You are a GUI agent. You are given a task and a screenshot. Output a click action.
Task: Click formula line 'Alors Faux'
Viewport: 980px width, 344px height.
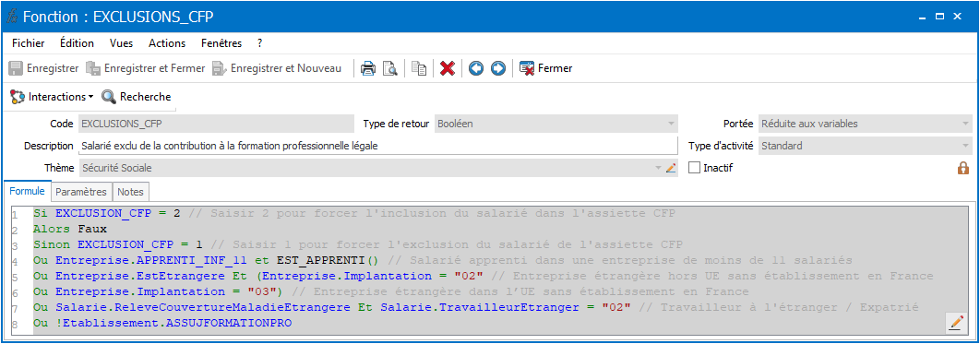click(71, 229)
